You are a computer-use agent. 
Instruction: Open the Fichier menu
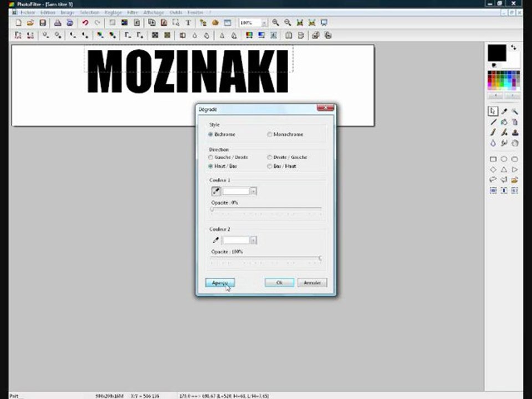[x=28, y=13]
